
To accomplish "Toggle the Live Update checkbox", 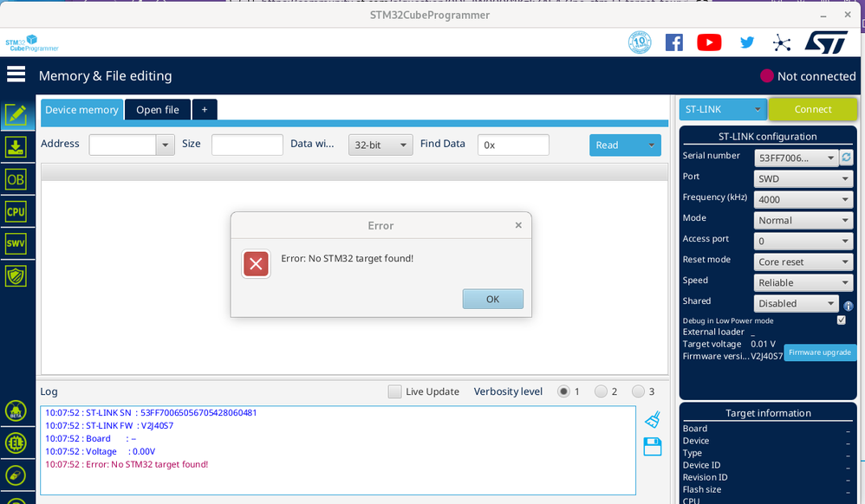I will coord(394,391).
